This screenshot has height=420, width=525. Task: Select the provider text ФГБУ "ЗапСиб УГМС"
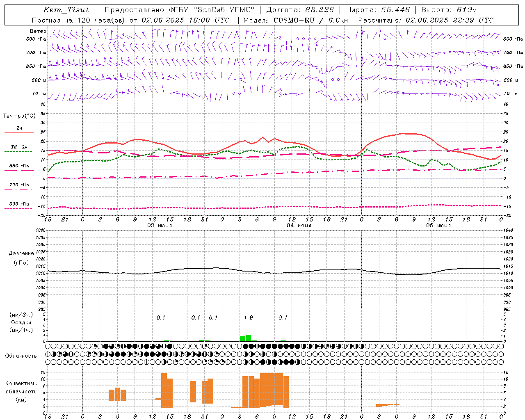coord(212,10)
